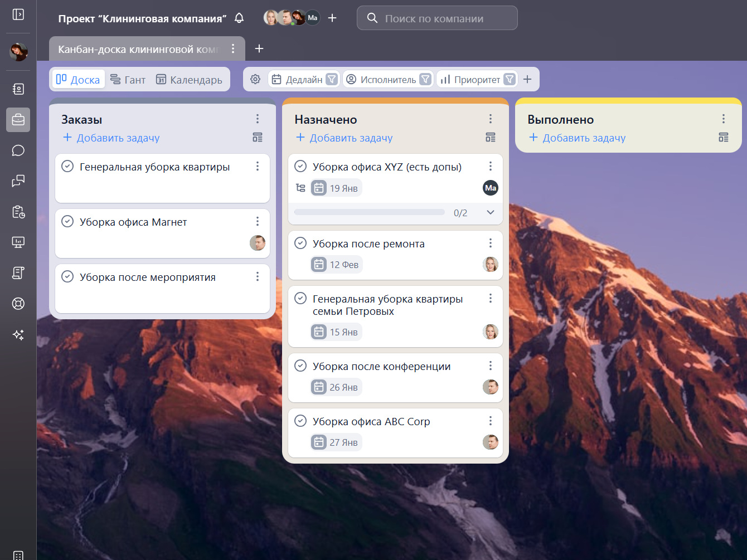Open the lifebuoy support icon in sidebar
This screenshot has height=560, width=747.
point(18,304)
